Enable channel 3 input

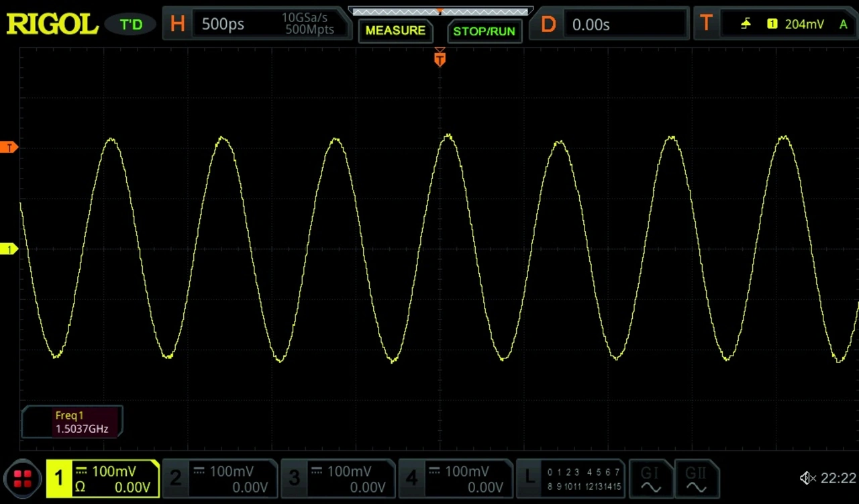[338, 479]
